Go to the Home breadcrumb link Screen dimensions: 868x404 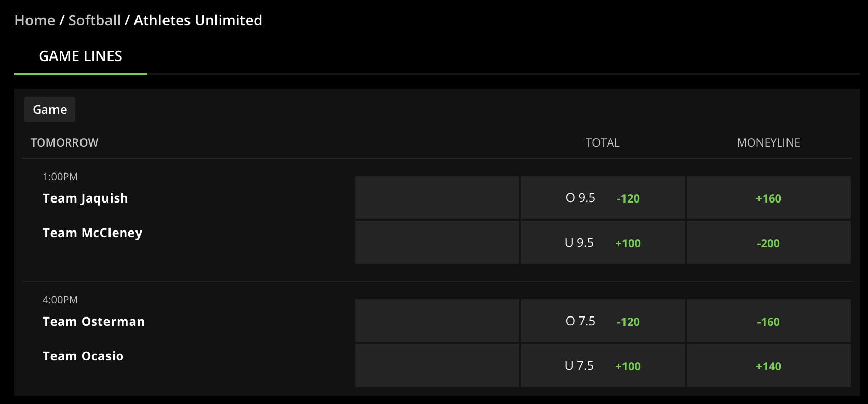click(35, 20)
